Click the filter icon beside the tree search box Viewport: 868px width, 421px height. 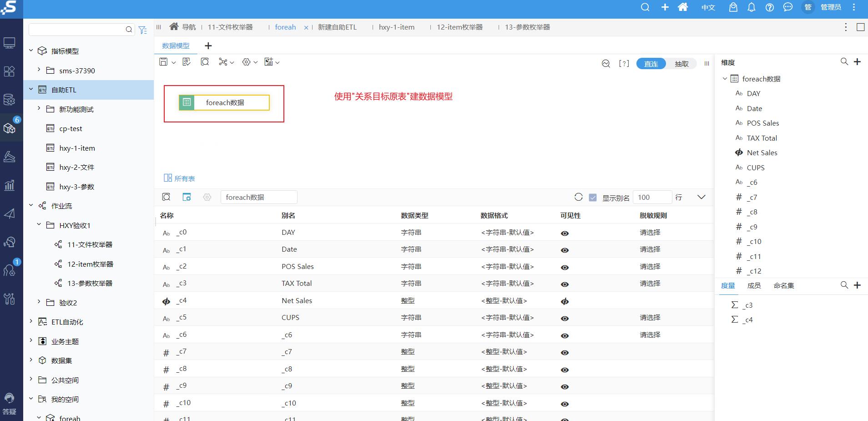pyautogui.click(x=143, y=30)
